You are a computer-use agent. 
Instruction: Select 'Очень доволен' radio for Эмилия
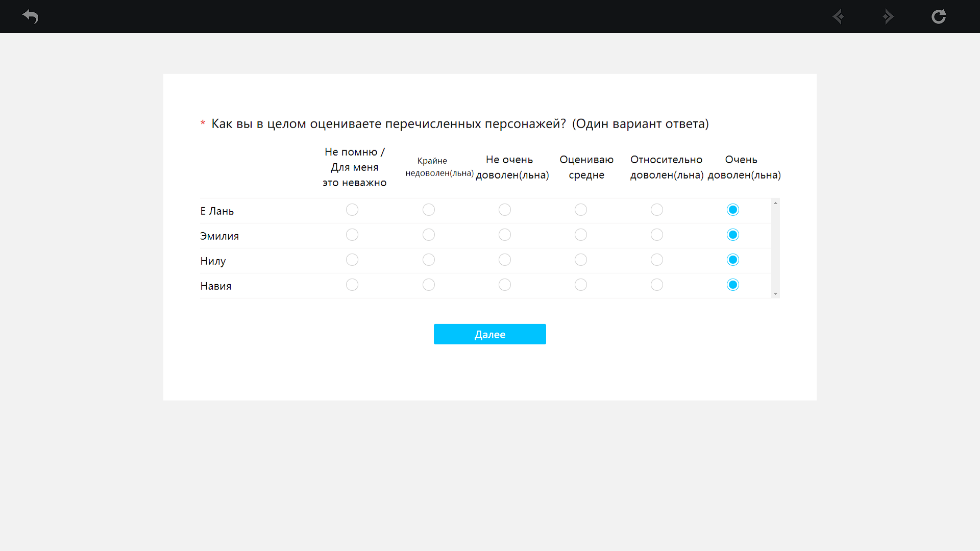coord(733,235)
